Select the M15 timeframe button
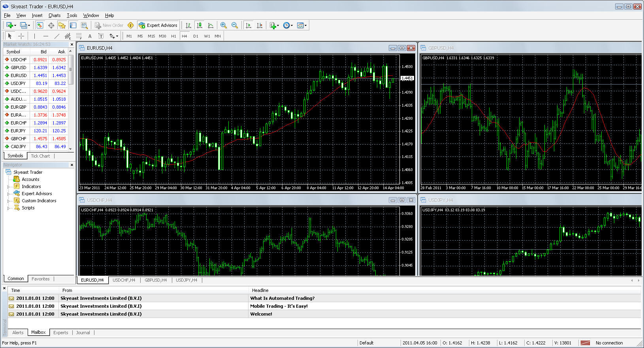The width and height of the screenshot is (644, 348). (151, 36)
